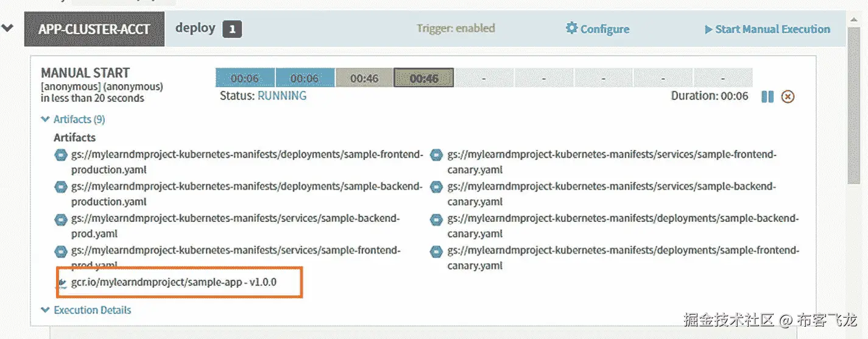Select the first 00:46 stage bar
This screenshot has width=868, height=339.
[x=364, y=78]
